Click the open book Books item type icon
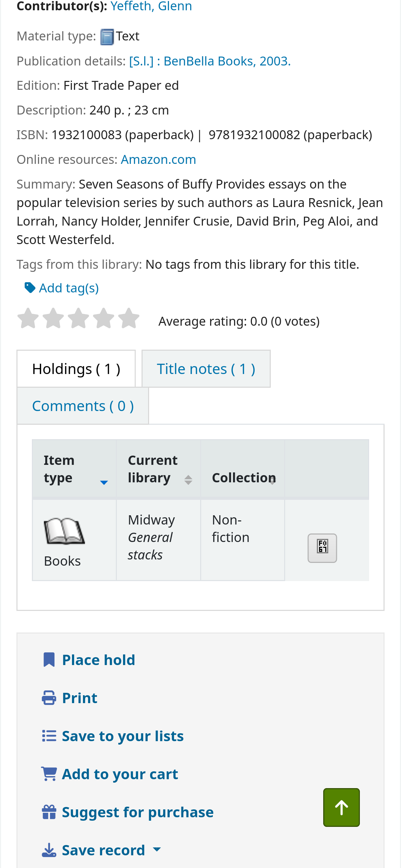This screenshot has height=868, width=401. [64, 531]
